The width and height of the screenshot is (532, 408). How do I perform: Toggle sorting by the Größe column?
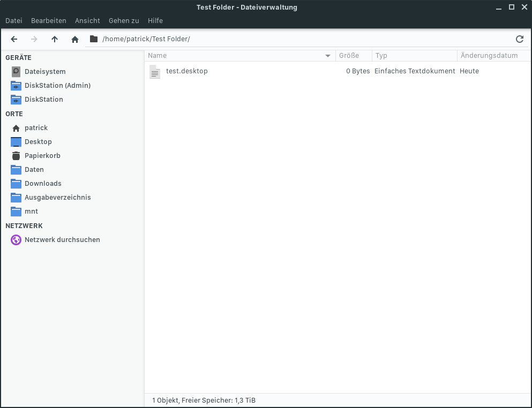click(353, 55)
